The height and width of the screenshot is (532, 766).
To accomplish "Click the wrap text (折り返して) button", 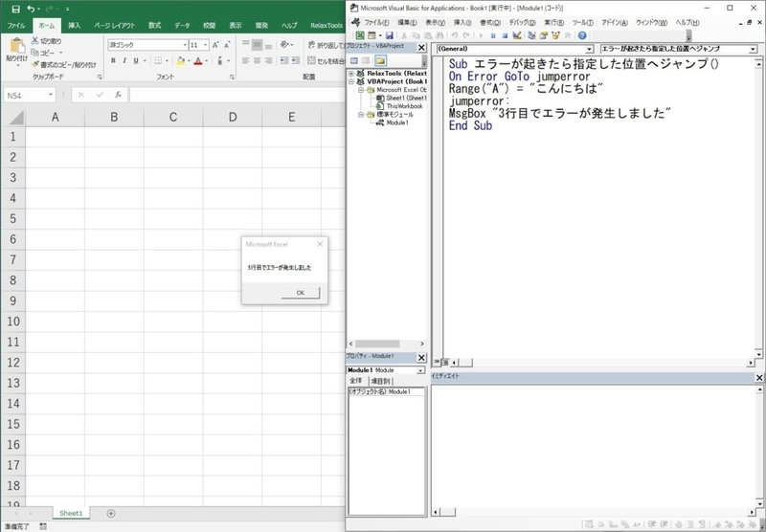I will pyautogui.click(x=326, y=45).
